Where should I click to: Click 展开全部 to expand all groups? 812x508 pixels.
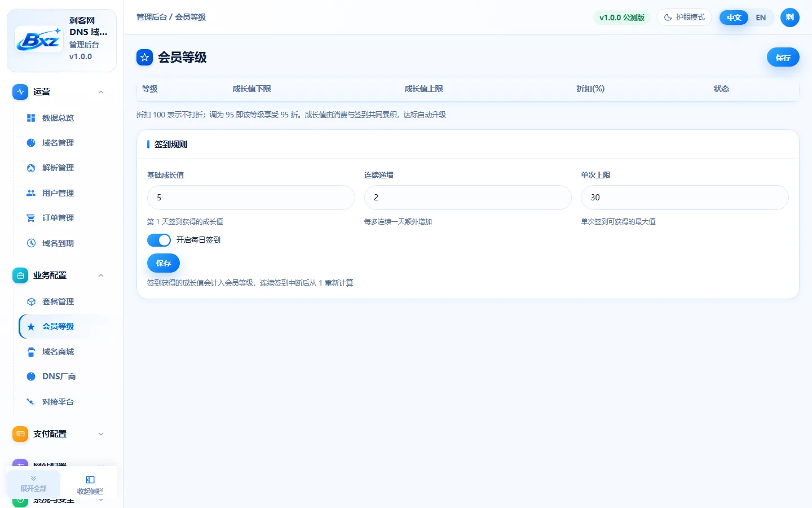coord(34,483)
